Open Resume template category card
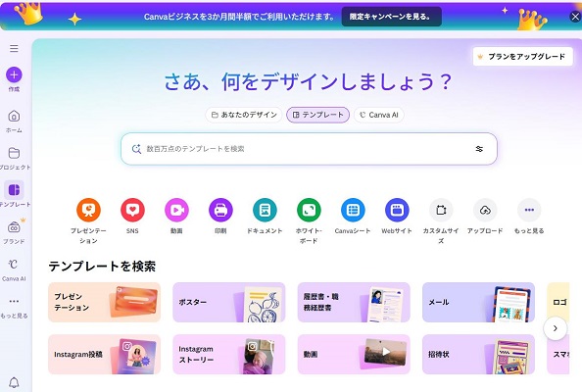Viewport: 582px width, 392px height. click(x=354, y=302)
